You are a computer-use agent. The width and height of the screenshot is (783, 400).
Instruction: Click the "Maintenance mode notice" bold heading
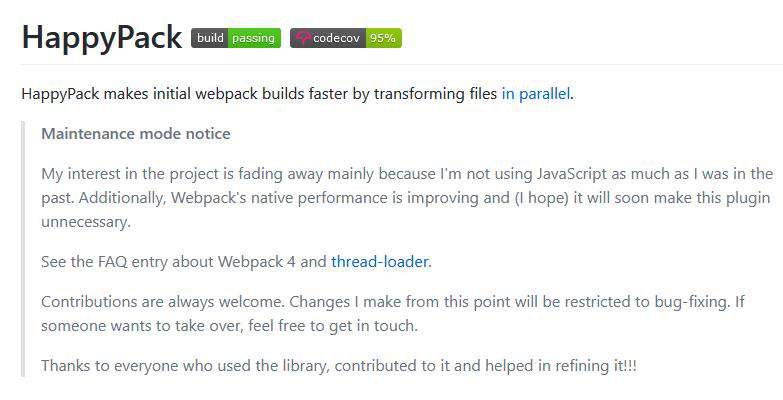[136, 133]
